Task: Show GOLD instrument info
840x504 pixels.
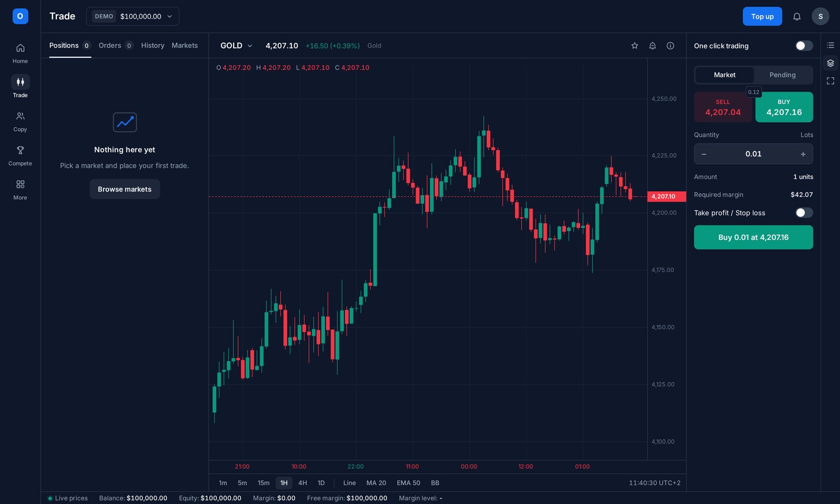Action: [x=670, y=46]
